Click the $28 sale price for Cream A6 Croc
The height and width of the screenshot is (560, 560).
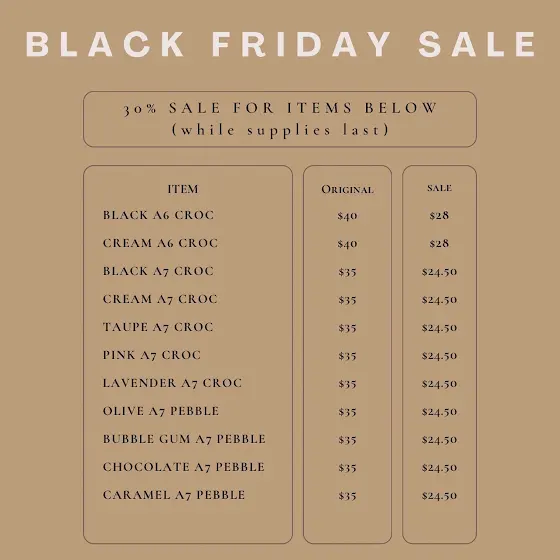point(439,243)
